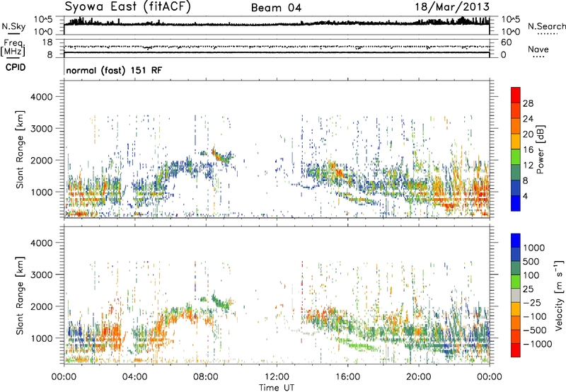Click the blue top of velocity colorbar
Screen dimensions: 566x392
point(516,241)
